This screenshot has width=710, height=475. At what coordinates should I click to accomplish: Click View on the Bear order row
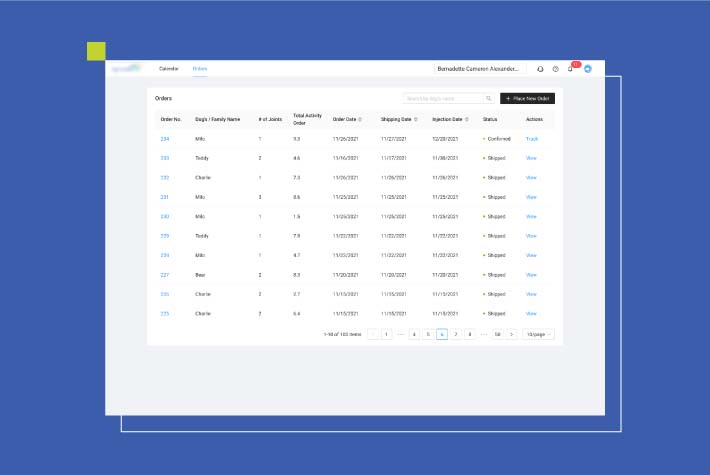pos(531,275)
